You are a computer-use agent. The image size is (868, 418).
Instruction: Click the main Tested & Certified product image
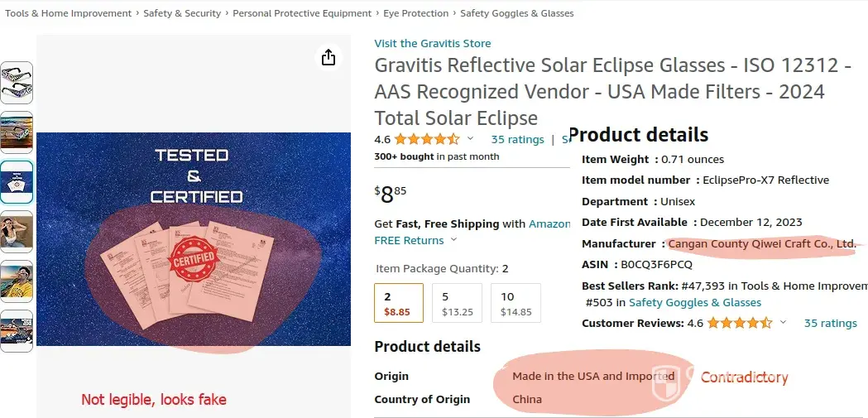(194, 239)
